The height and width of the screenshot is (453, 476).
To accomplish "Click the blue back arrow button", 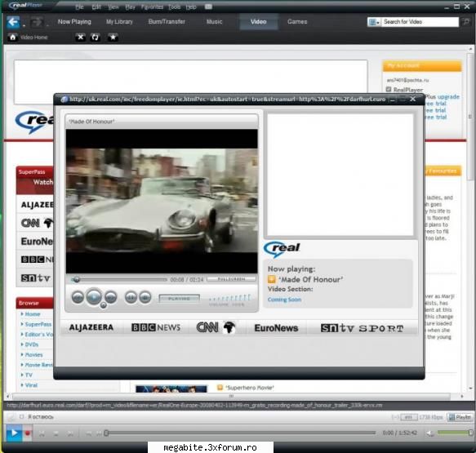I will click(x=13, y=22).
